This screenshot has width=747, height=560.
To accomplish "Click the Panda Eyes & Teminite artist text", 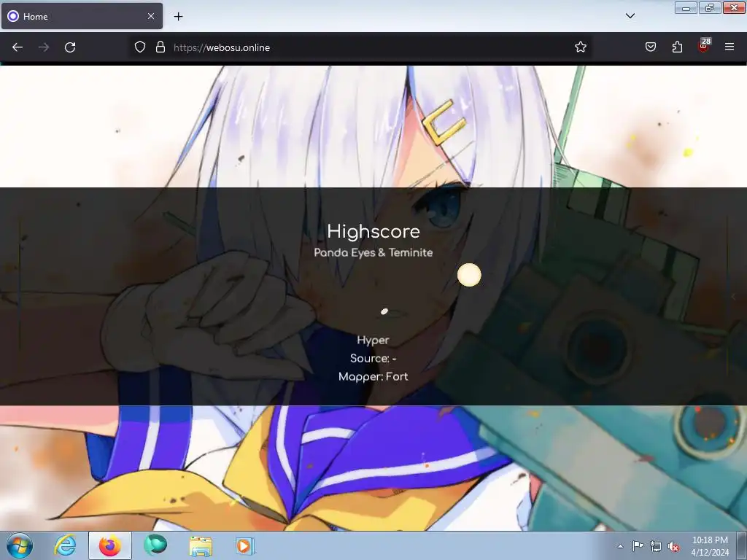I will [373, 253].
